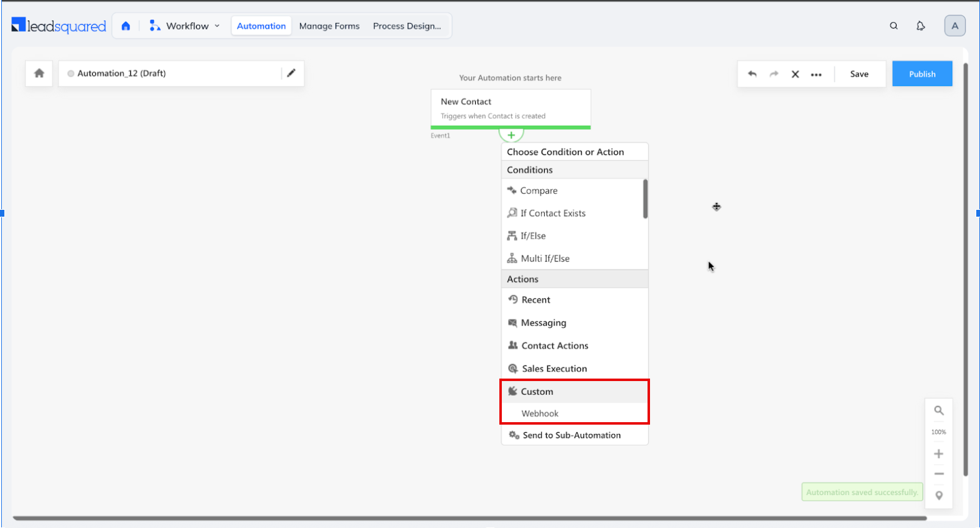Viewport: 980px width, 528px height.
Task: Click the horizontal scrollbar at the bottom
Action: coord(470,518)
